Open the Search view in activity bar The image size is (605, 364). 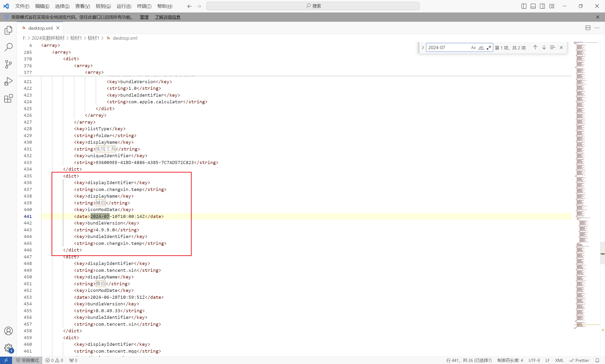coord(8,47)
